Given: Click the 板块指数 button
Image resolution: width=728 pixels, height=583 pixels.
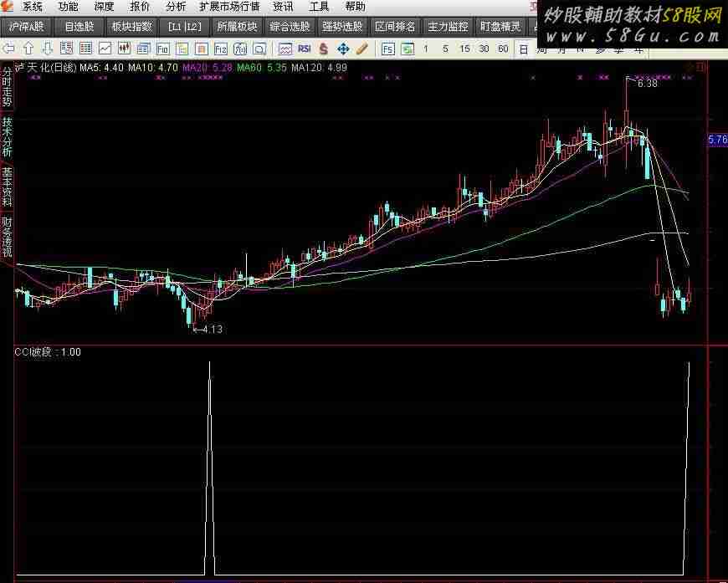Looking at the screenshot, I should (x=132, y=27).
